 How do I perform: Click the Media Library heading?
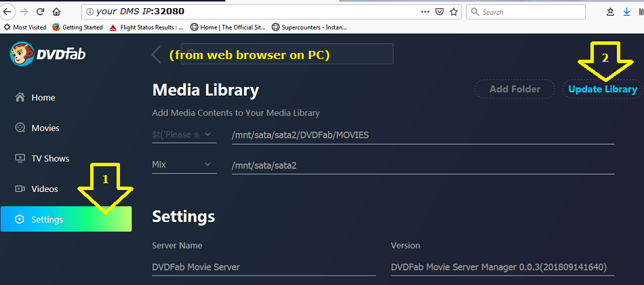coord(205,90)
